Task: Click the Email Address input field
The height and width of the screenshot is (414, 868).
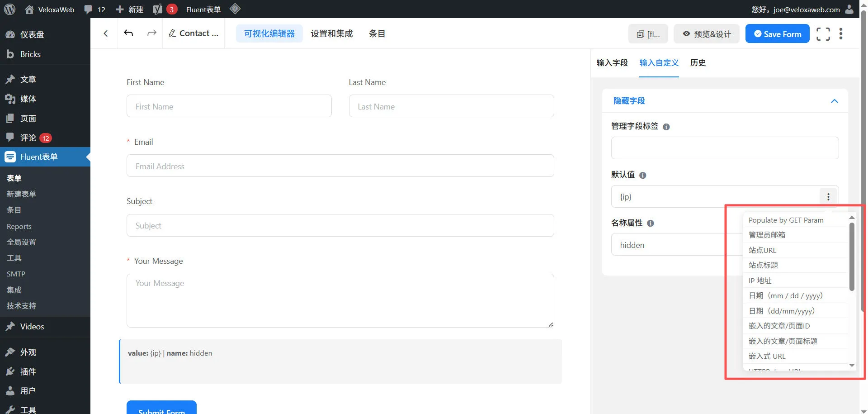Action: 340,166
